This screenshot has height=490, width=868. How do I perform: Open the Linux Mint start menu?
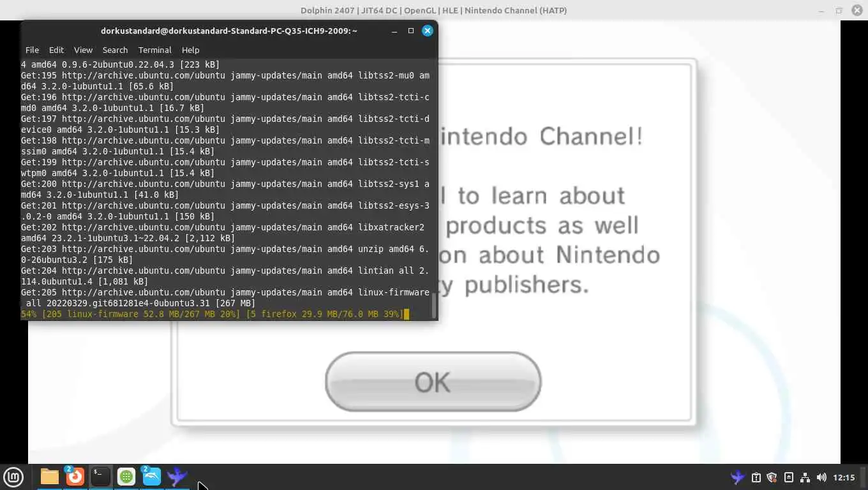(x=13, y=477)
